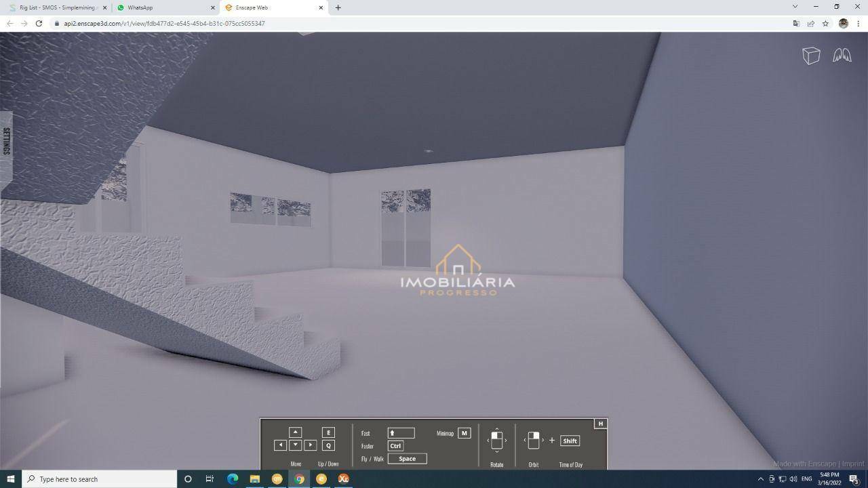Close the WhatsApp browser tab
868x488 pixels.
tap(212, 7)
